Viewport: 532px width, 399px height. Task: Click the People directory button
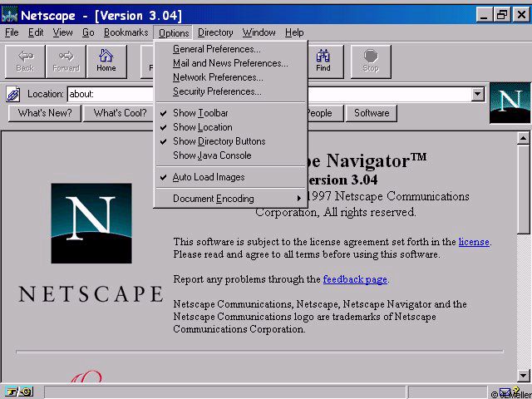[325, 113]
